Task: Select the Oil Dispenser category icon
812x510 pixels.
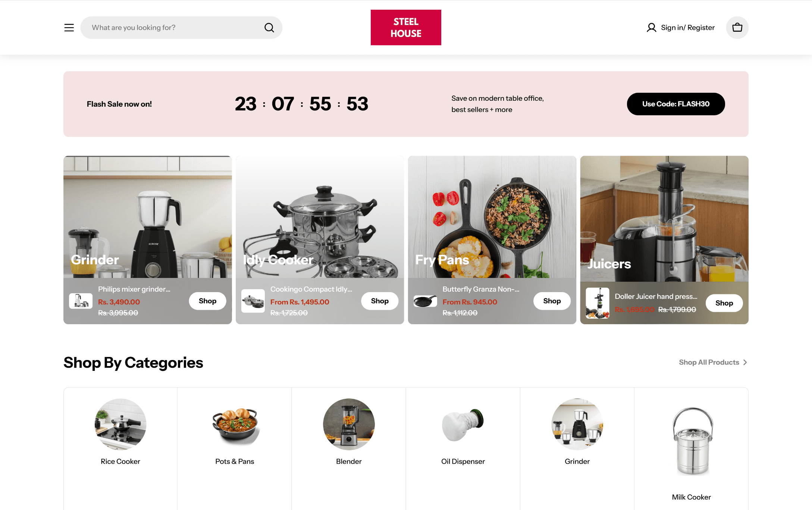Action: tap(463, 424)
